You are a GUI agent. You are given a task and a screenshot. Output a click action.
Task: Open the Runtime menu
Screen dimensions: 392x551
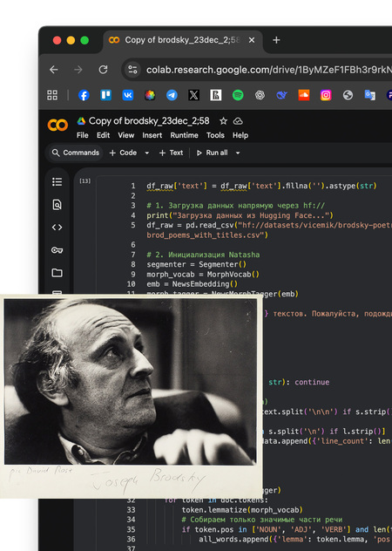pos(184,135)
